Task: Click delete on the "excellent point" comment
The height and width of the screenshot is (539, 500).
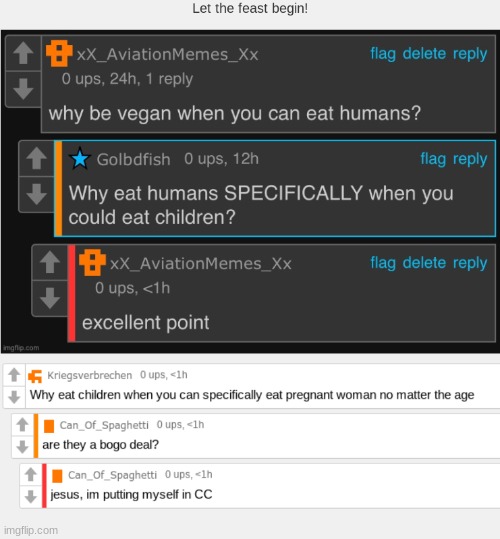Action: (x=424, y=263)
